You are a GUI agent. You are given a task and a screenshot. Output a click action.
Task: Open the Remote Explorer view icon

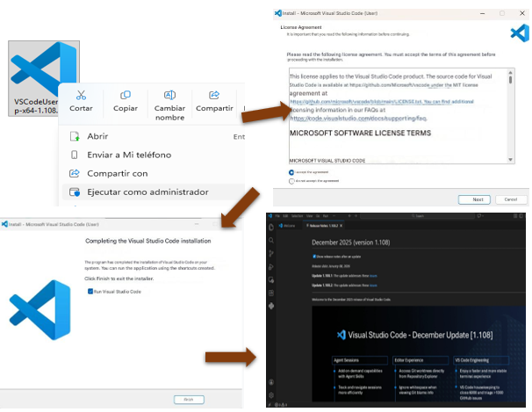point(271,280)
